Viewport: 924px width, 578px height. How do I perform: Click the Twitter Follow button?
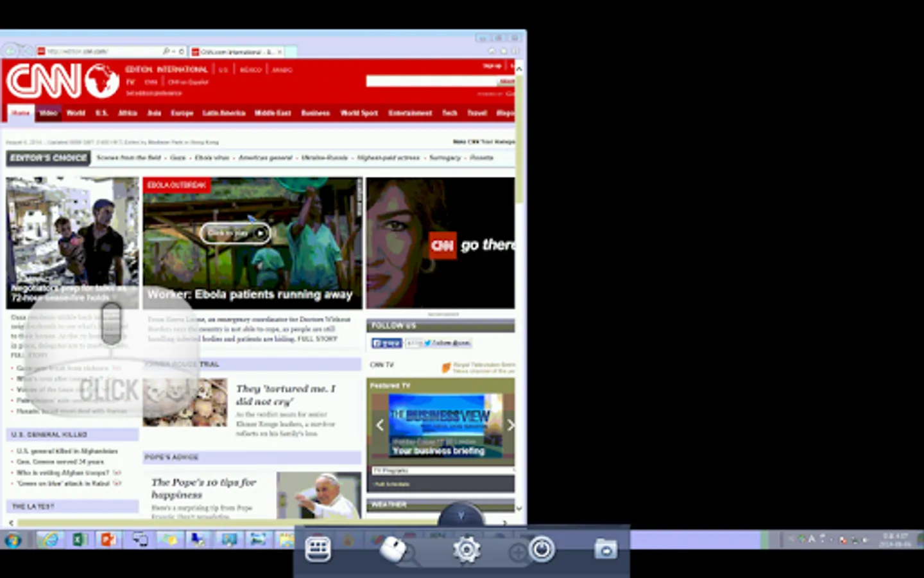pos(447,343)
